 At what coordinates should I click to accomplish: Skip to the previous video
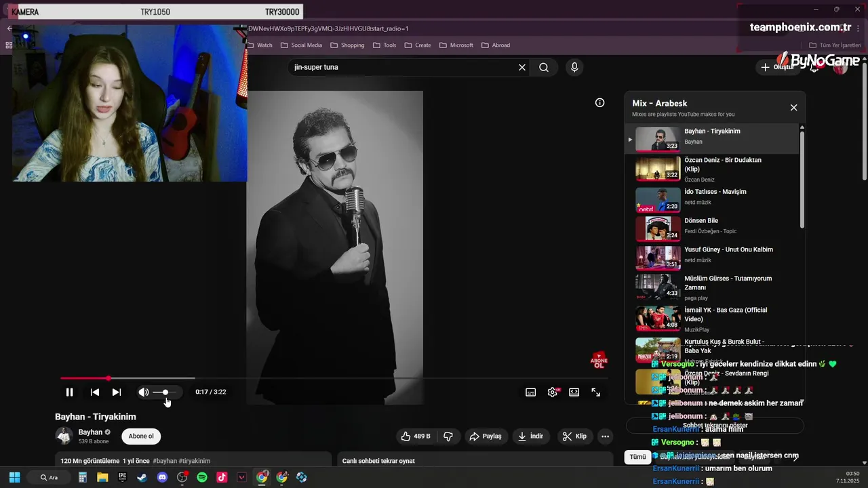[x=95, y=392]
